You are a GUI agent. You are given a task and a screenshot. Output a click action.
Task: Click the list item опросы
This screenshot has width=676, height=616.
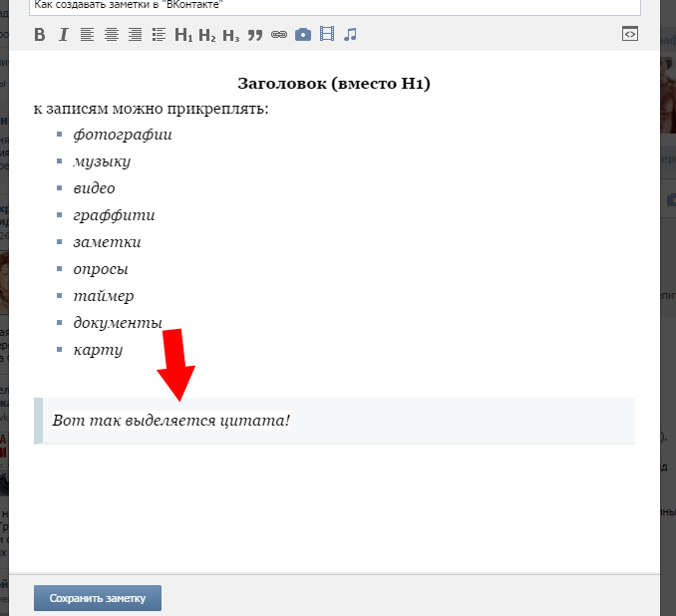[x=101, y=269]
